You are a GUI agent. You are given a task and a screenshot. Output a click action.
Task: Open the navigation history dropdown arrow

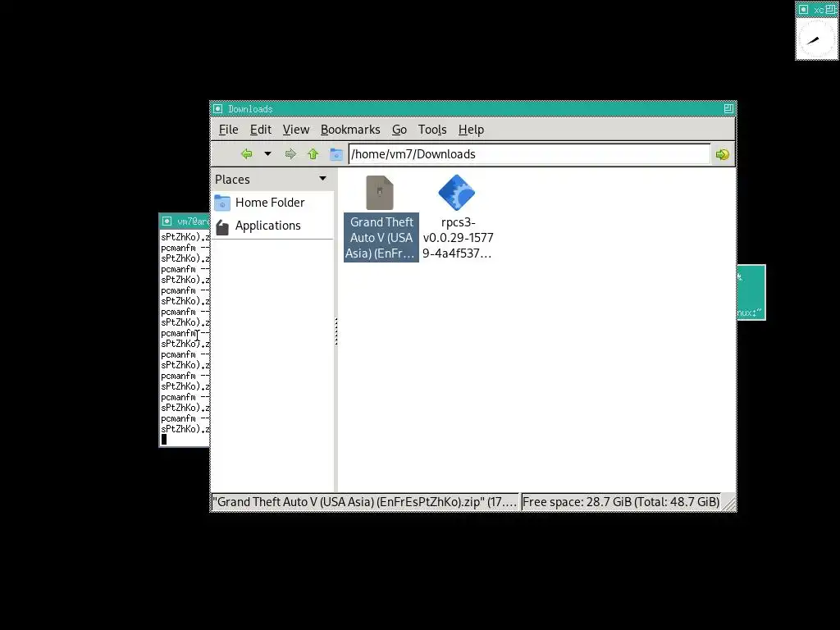pyautogui.click(x=268, y=153)
